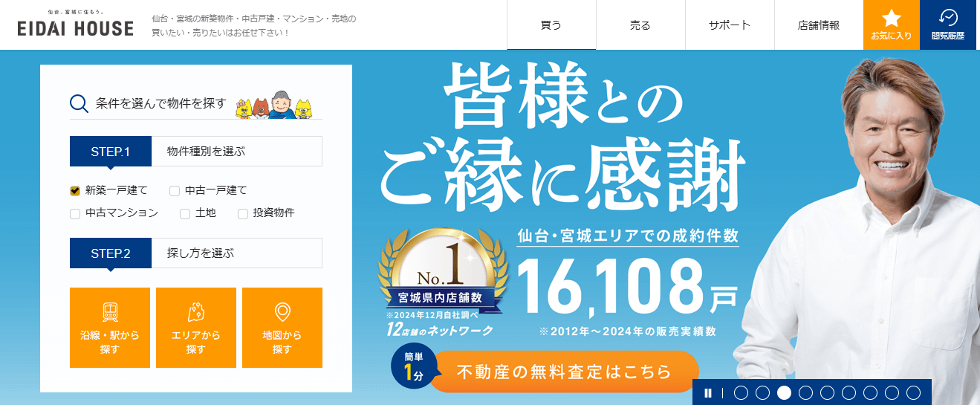980x405 pixels.
Task: Pause the banner slideshow
Action: click(708, 393)
